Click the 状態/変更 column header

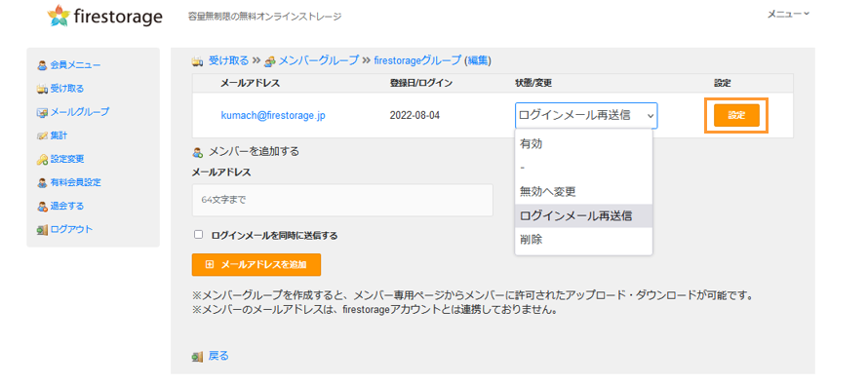coord(533,83)
